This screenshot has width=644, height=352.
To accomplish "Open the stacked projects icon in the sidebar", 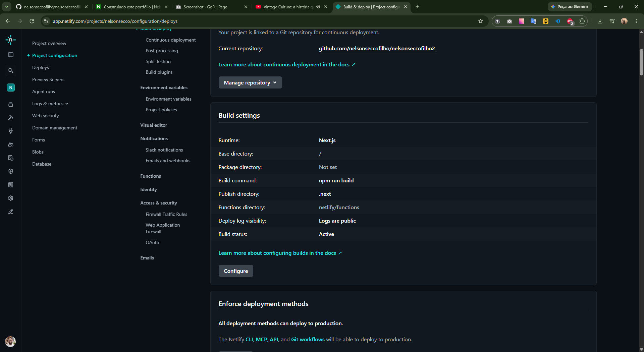I will (11, 104).
